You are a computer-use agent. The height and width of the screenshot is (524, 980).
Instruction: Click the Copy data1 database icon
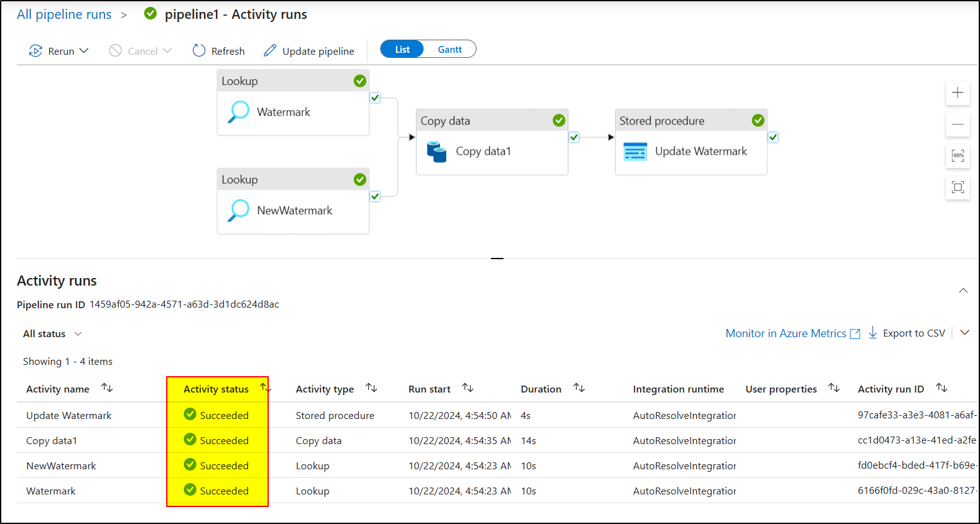pyautogui.click(x=436, y=152)
